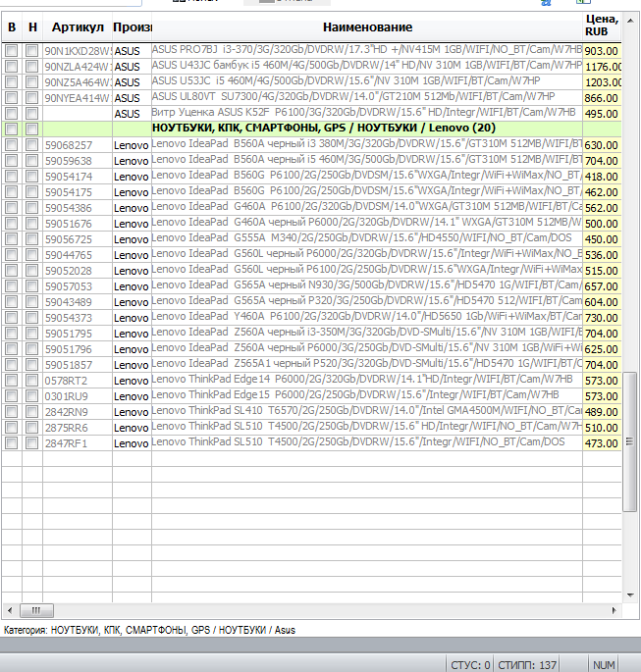Select article cell 2875RR6
Screen dimensions: 641x672
point(78,428)
